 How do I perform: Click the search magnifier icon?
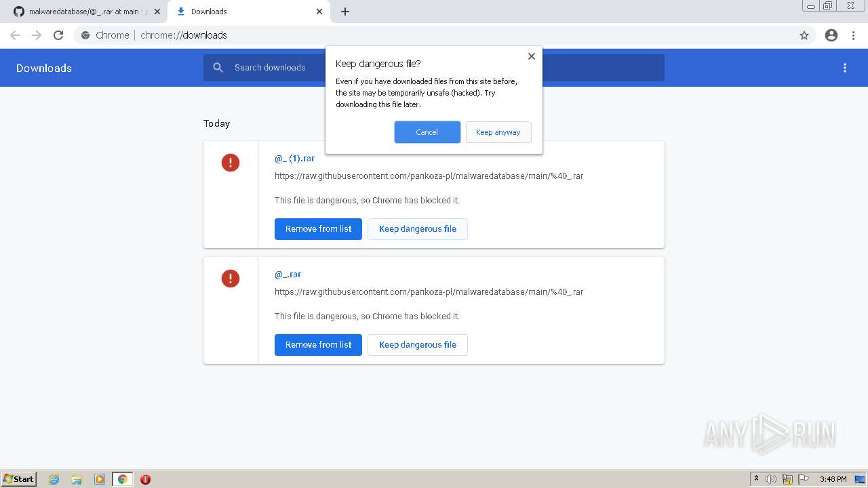point(218,68)
